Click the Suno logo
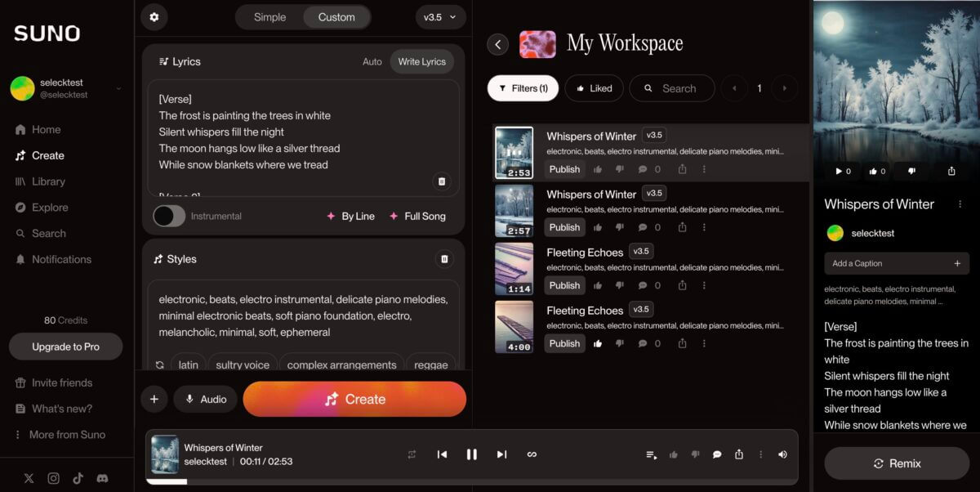Image resolution: width=980 pixels, height=492 pixels. 47,34
